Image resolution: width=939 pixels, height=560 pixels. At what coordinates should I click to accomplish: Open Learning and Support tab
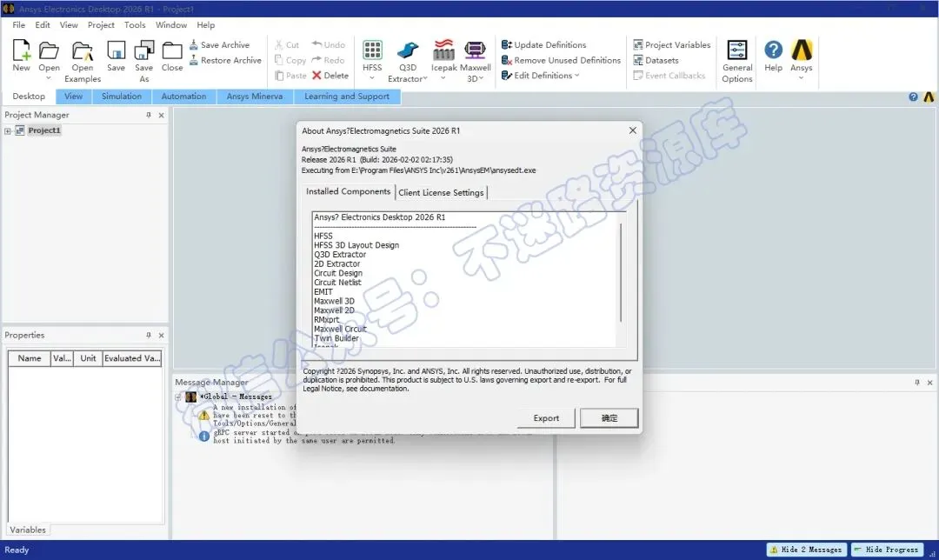point(347,97)
